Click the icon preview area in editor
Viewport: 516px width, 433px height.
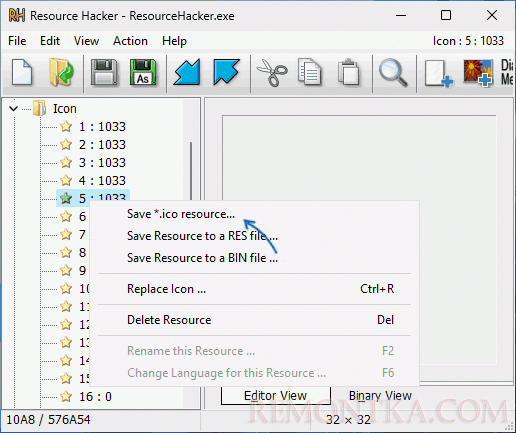(x=359, y=240)
